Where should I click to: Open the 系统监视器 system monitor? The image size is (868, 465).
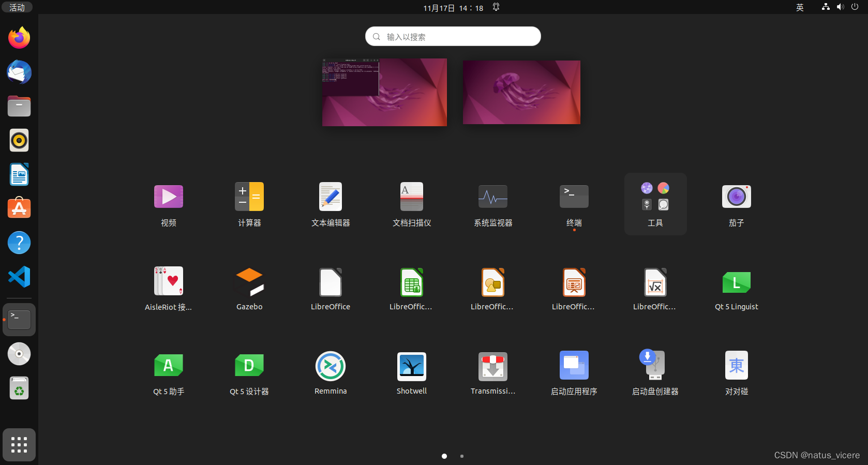click(493, 204)
